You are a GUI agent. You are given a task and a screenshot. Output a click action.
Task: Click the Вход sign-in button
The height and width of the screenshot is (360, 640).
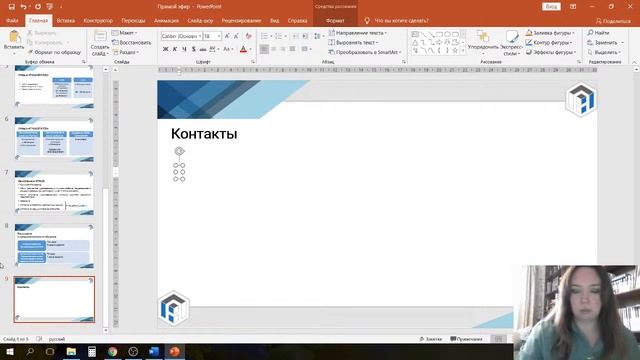pyautogui.click(x=551, y=7)
